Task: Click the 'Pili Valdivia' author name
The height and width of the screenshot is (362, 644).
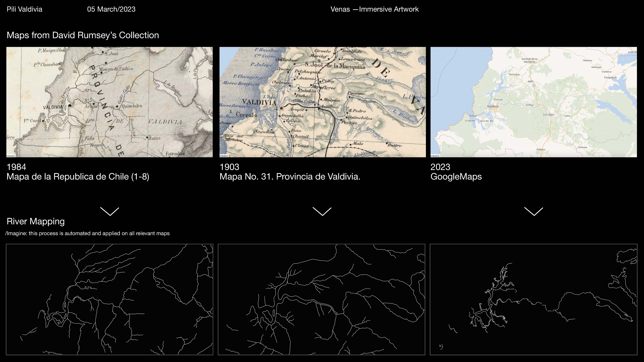Action: (24, 9)
